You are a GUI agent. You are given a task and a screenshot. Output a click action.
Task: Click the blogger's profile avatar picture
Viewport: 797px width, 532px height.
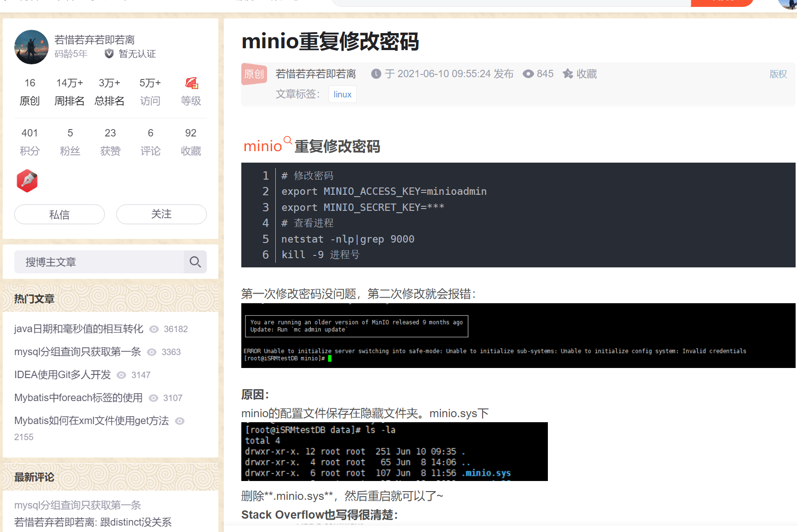coord(31,47)
